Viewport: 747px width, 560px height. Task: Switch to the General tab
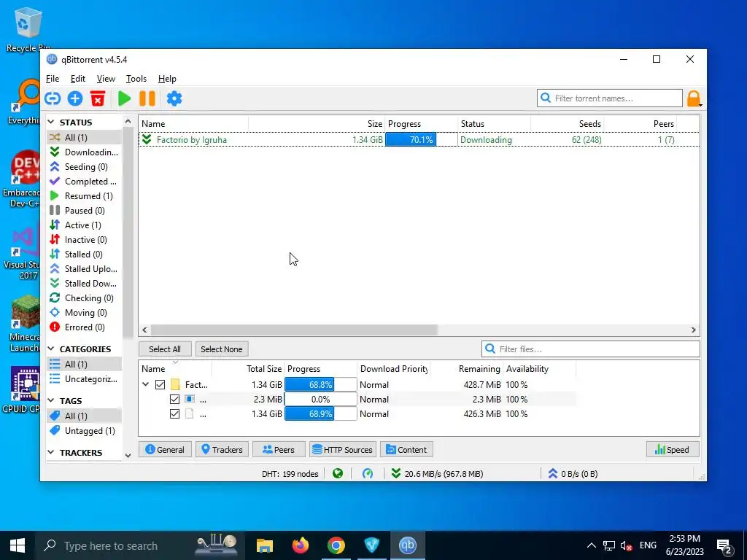click(165, 449)
